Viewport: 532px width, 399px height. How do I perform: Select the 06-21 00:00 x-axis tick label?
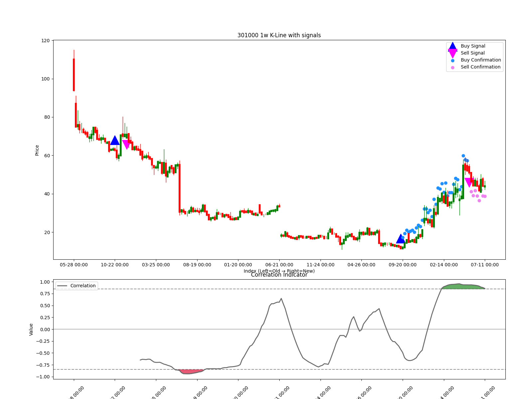pos(279,265)
